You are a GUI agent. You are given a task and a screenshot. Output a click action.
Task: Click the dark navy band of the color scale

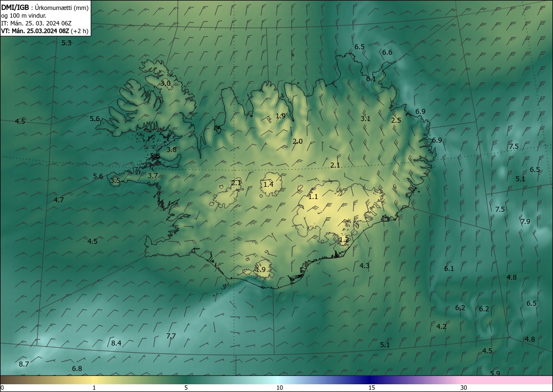(371, 380)
